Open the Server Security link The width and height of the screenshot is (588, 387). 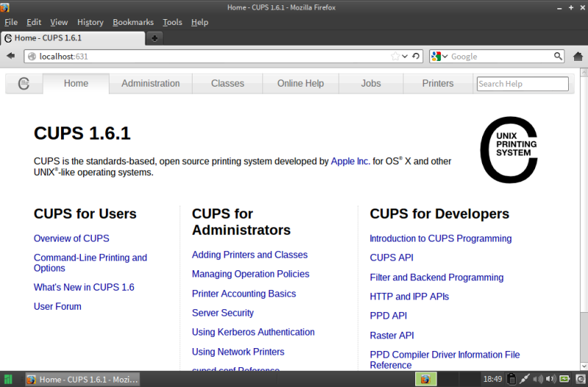223,312
